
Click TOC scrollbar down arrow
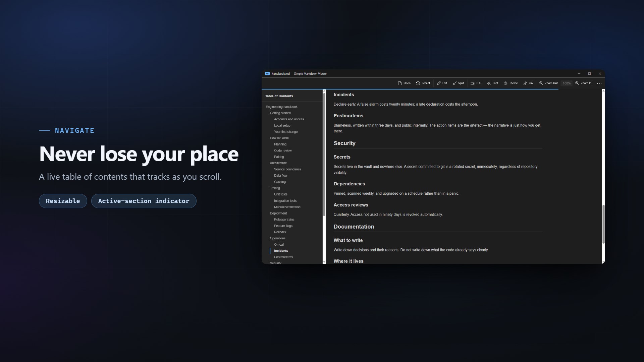[x=324, y=262]
